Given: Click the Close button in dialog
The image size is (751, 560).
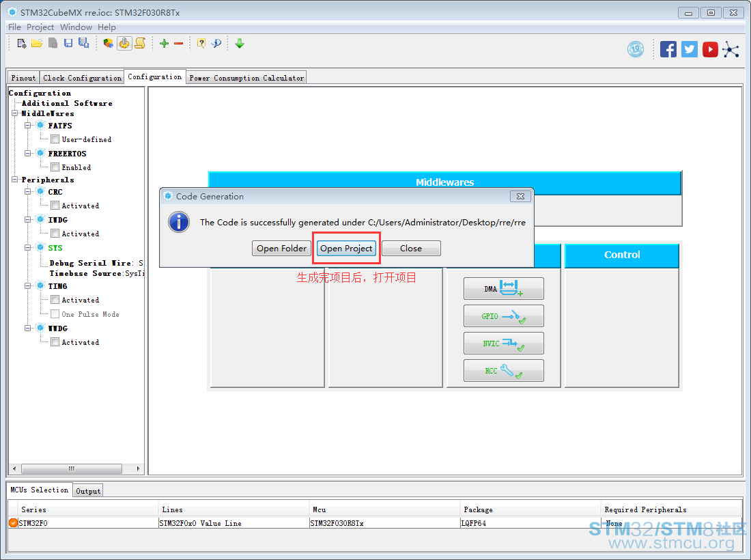Looking at the screenshot, I should click(411, 248).
